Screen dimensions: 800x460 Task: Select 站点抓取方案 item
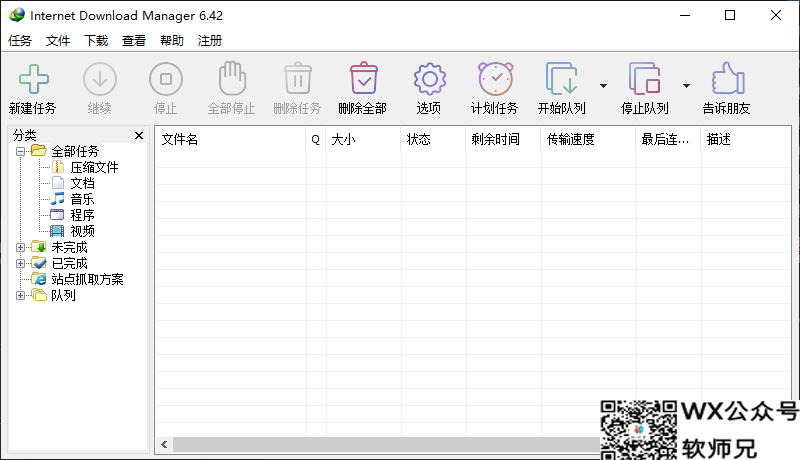click(87, 279)
